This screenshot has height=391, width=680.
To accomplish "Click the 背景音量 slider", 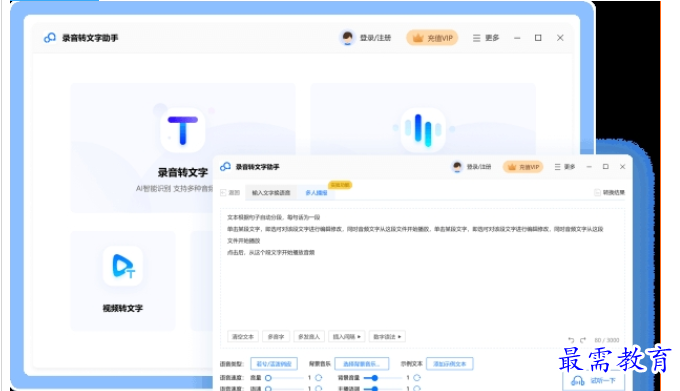I will (x=382, y=378).
